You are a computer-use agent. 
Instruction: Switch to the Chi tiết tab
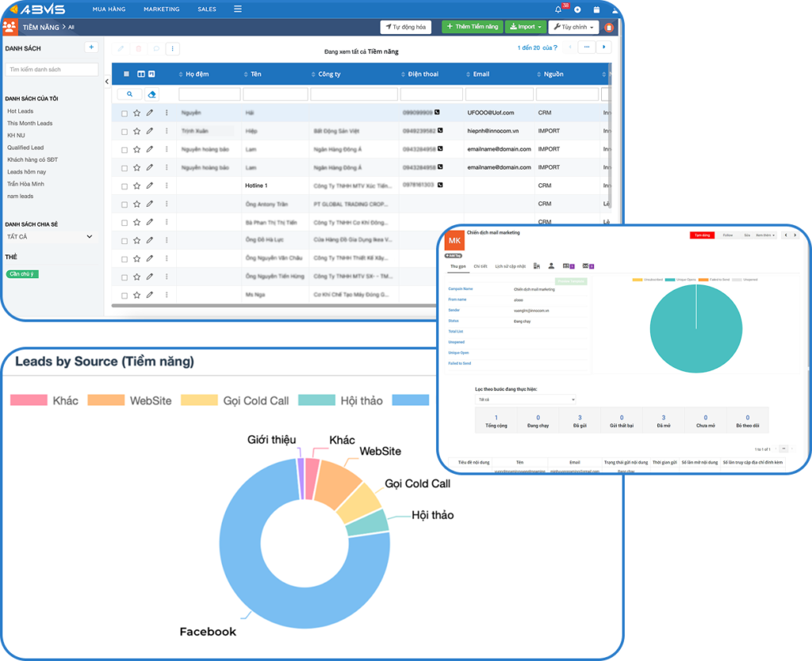click(481, 266)
